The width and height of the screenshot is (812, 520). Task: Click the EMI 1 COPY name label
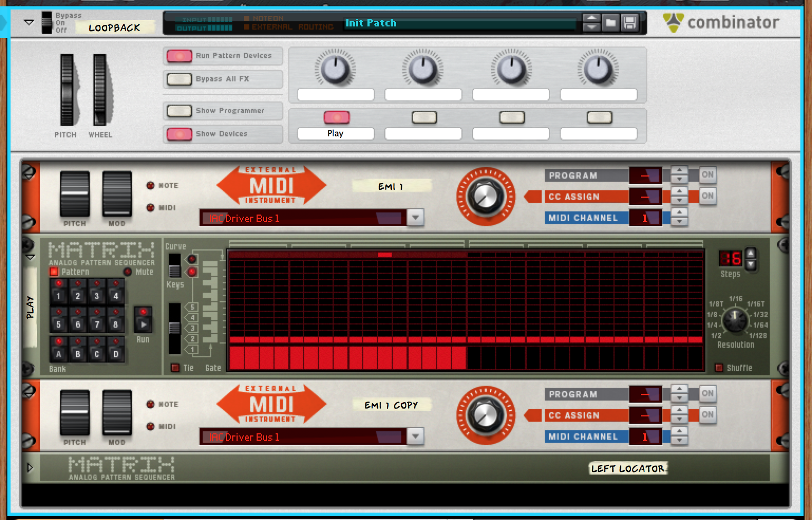point(391,405)
